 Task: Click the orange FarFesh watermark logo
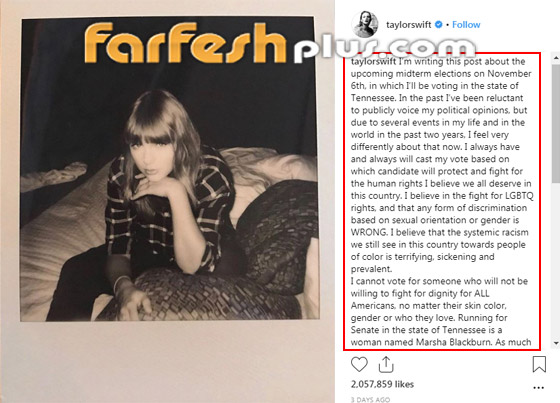(x=185, y=44)
